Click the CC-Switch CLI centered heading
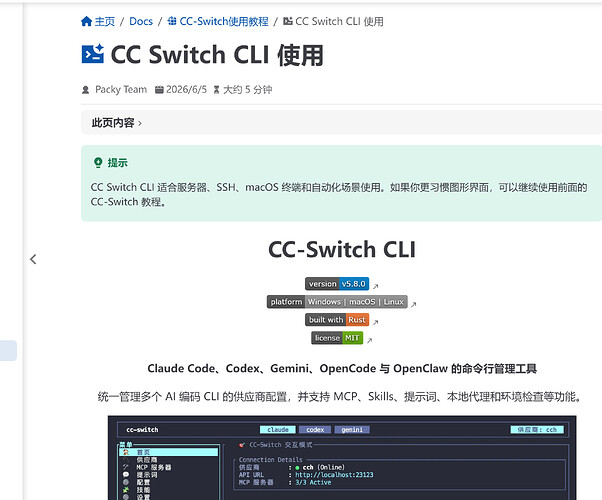The image size is (602, 500). (342, 249)
